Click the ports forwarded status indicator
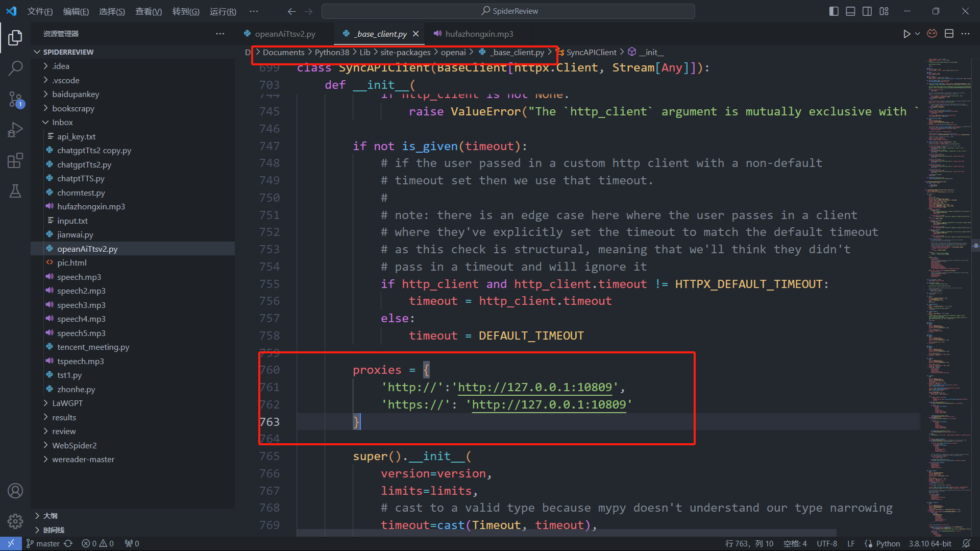Image resolution: width=980 pixels, height=551 pixels. tap(132, 544)
